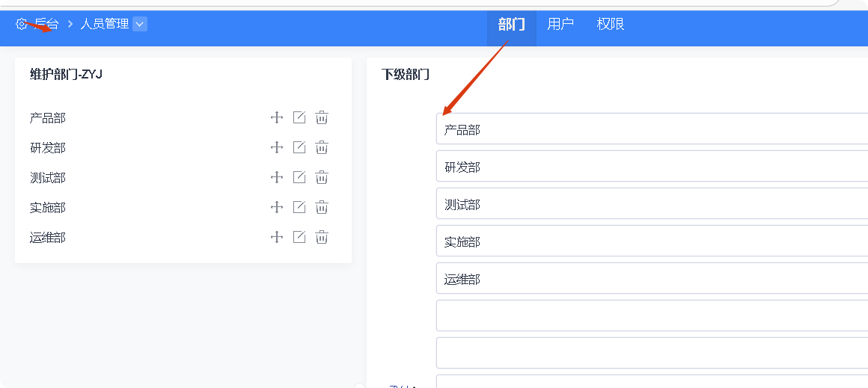The height and width of the screenshot is (388, 868).
Task: Open the 人员管理 breadcrumb link
Action: pyautogui.click(x=105, y=25)
